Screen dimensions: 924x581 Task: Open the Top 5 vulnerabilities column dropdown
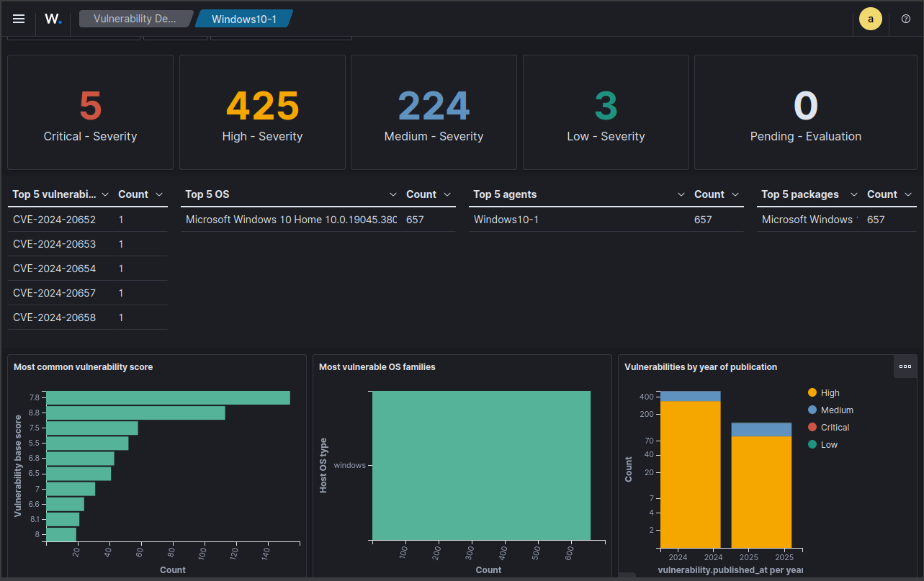[x=105, y=194]
